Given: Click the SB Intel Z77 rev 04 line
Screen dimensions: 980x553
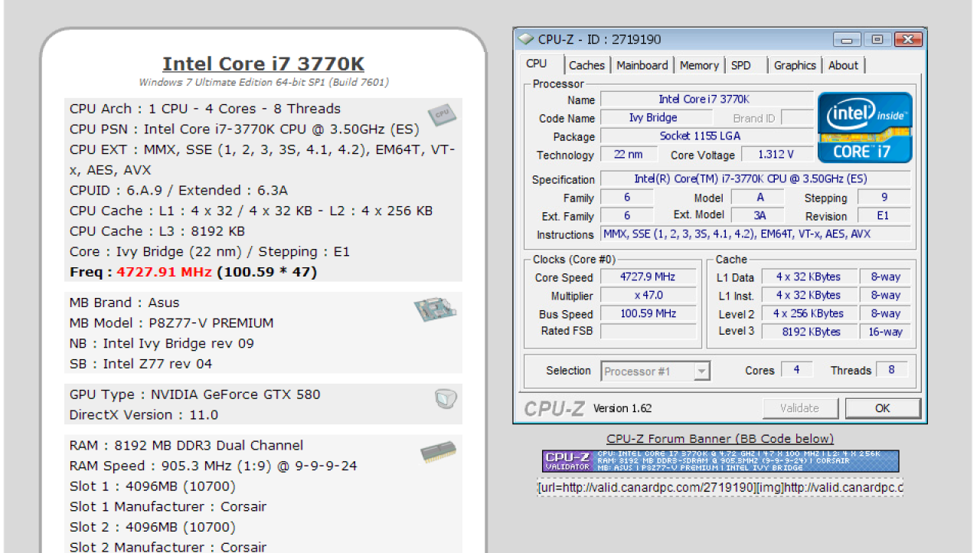Looking at the screenshot, I should 141,364.
